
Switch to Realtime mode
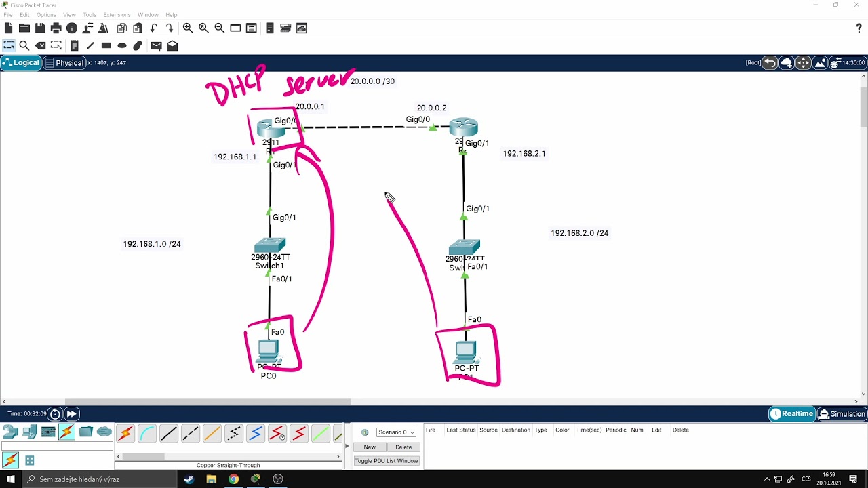(791, 413)
